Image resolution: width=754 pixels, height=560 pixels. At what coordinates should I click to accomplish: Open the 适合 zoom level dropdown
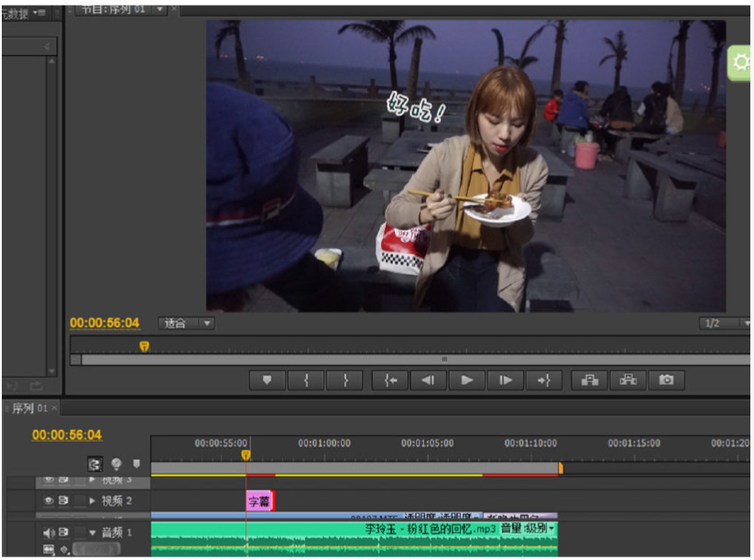tap(186, 324)
